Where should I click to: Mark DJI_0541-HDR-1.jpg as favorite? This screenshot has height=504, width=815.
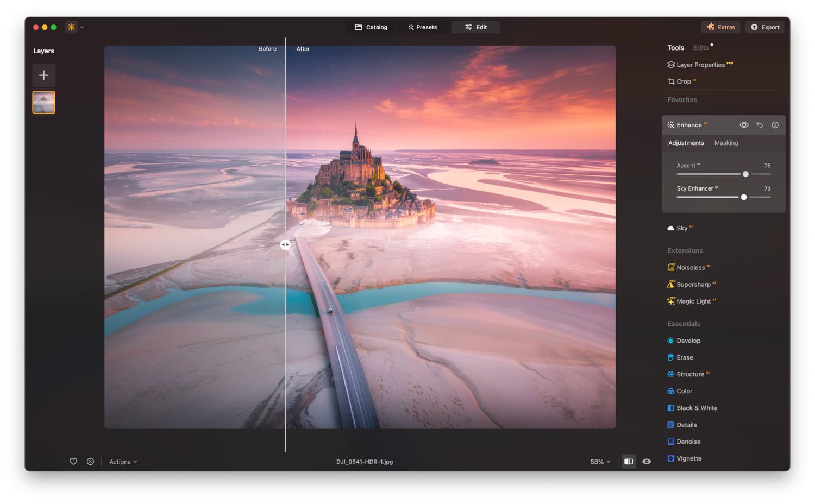pyautogui.click(x=73, y=461)
